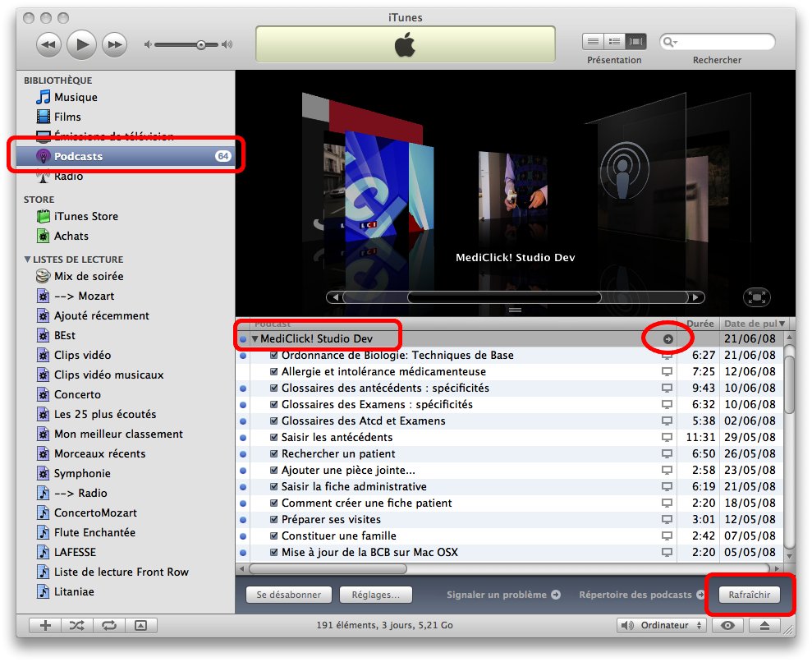Toggle shuffle mode
Screen dimensions: 812x662
[77, 625]
